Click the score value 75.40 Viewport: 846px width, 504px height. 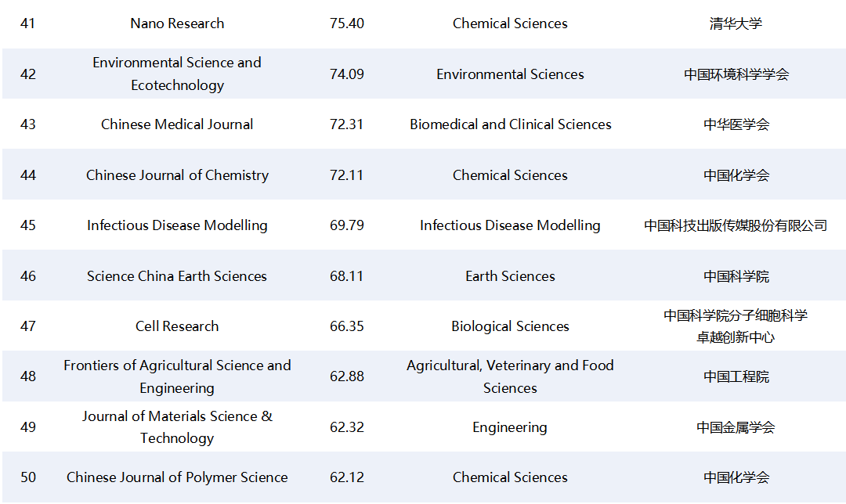[347, 23]
